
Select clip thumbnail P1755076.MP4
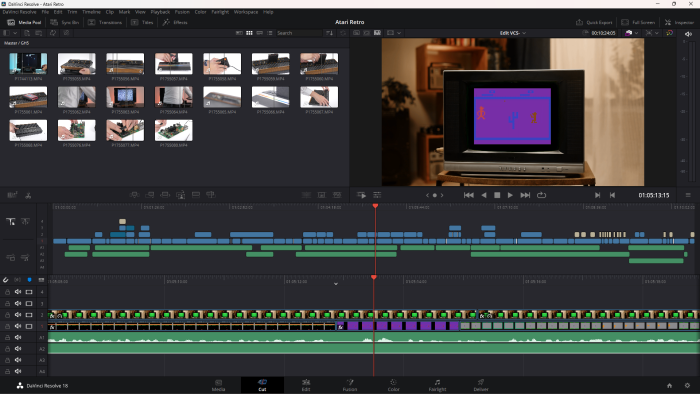76,130
